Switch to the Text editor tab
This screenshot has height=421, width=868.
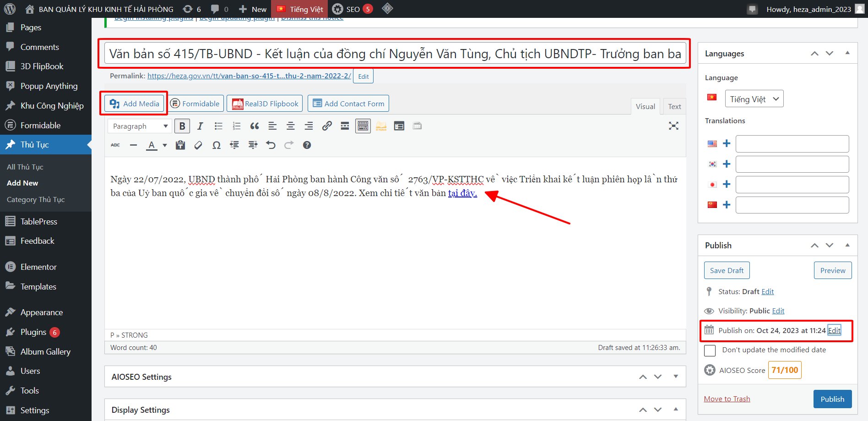pos(674,106)
